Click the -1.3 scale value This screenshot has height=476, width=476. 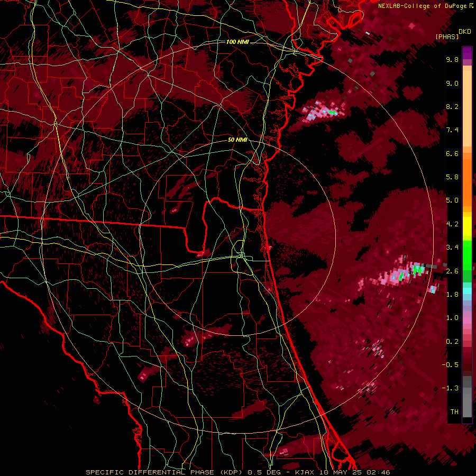[x=450, y=388]
